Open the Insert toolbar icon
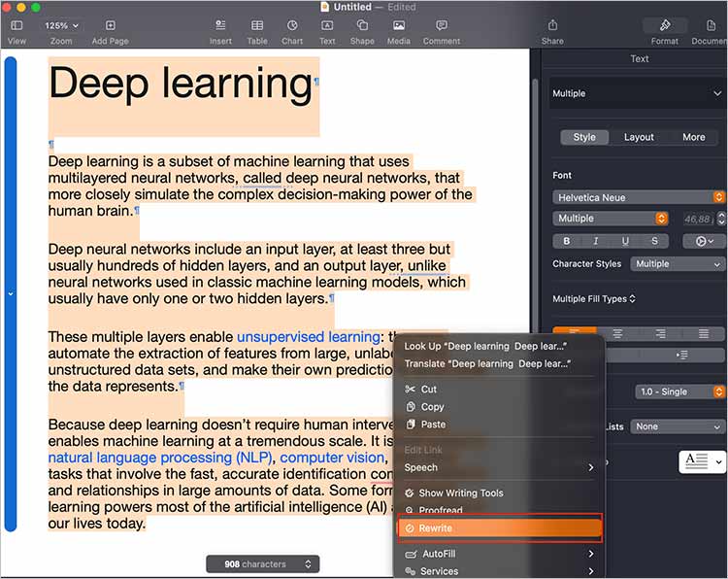The image size is (728, 579). [220, 25]
